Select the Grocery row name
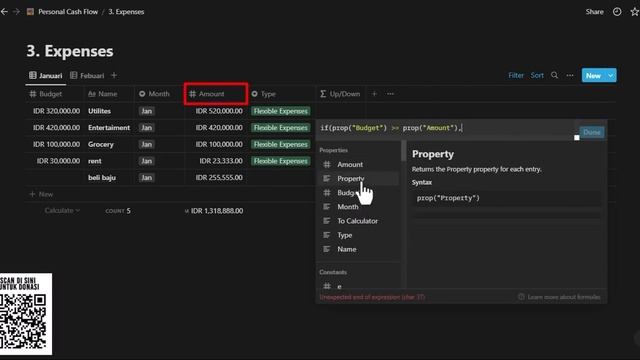Screen dimensions: 640x360 click(x=100, y=144)
